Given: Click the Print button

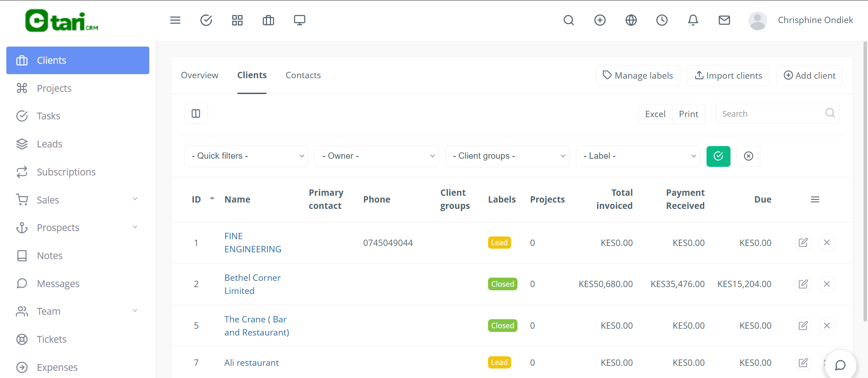Looking at the screenshot, I should 688,114.
